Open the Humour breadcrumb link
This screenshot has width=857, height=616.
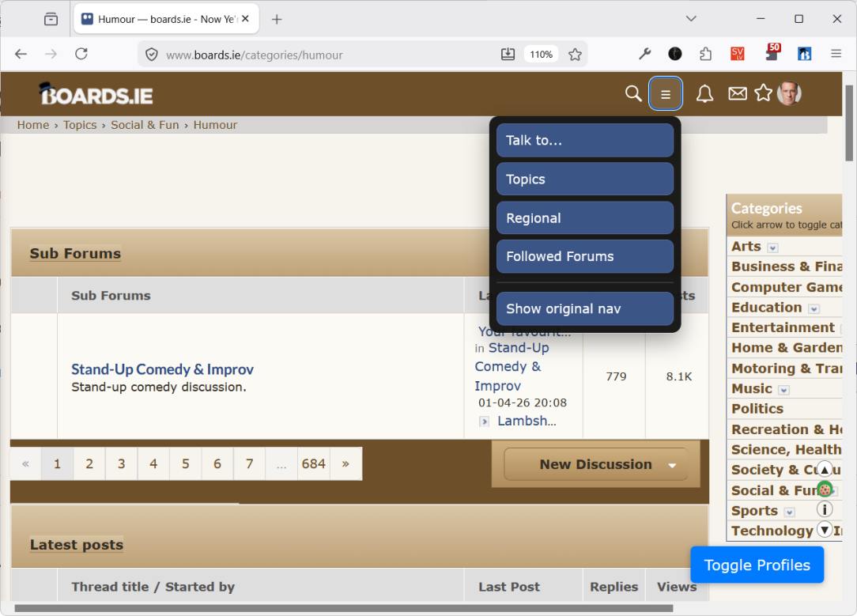tap(215, 125)
